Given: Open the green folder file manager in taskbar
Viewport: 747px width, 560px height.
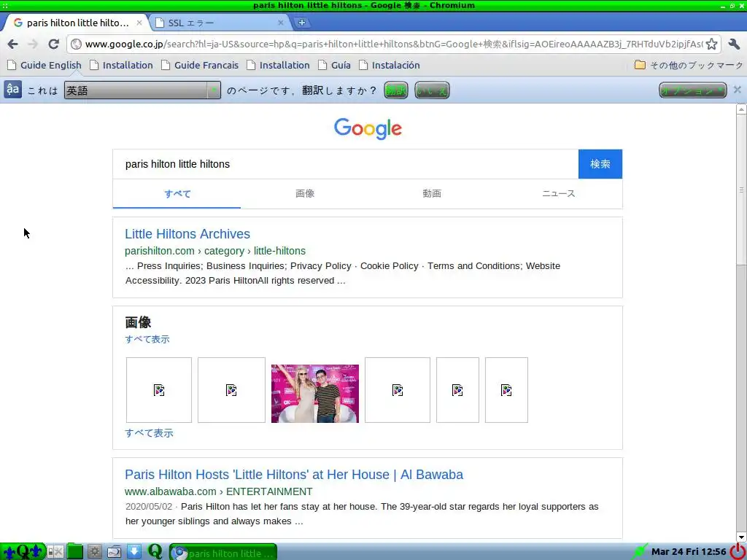Looking at the screenshot, I should (x=75, y=551).
